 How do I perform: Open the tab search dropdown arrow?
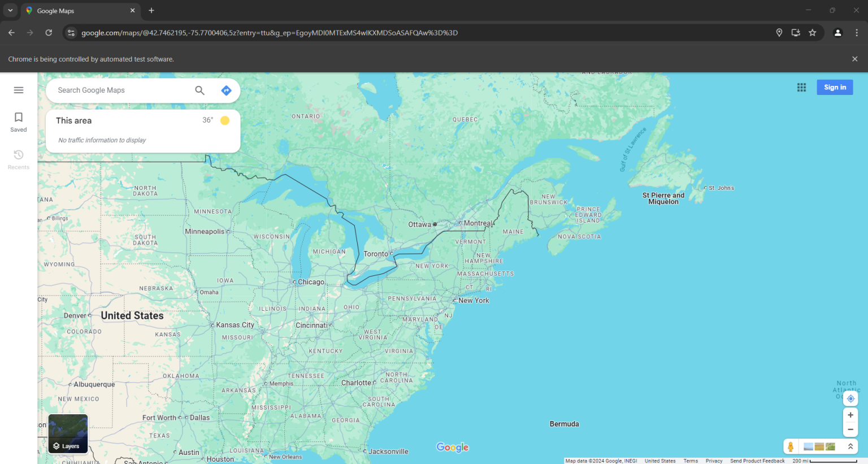coord(10,10)
